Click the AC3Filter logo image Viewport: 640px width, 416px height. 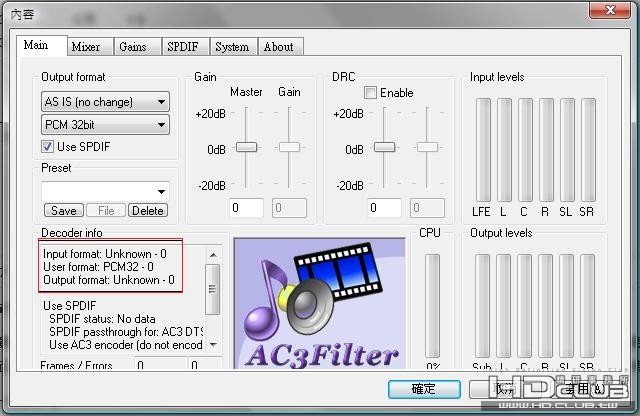pos(320,304)
